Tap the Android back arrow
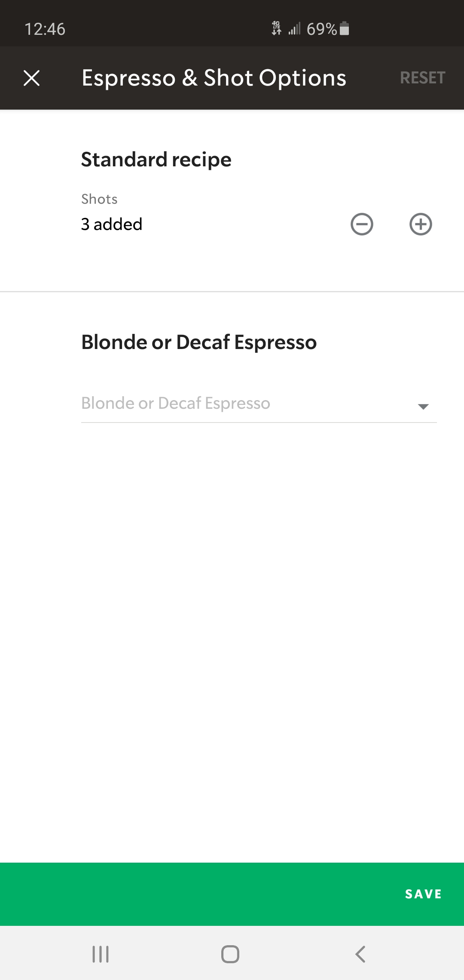 360,954
